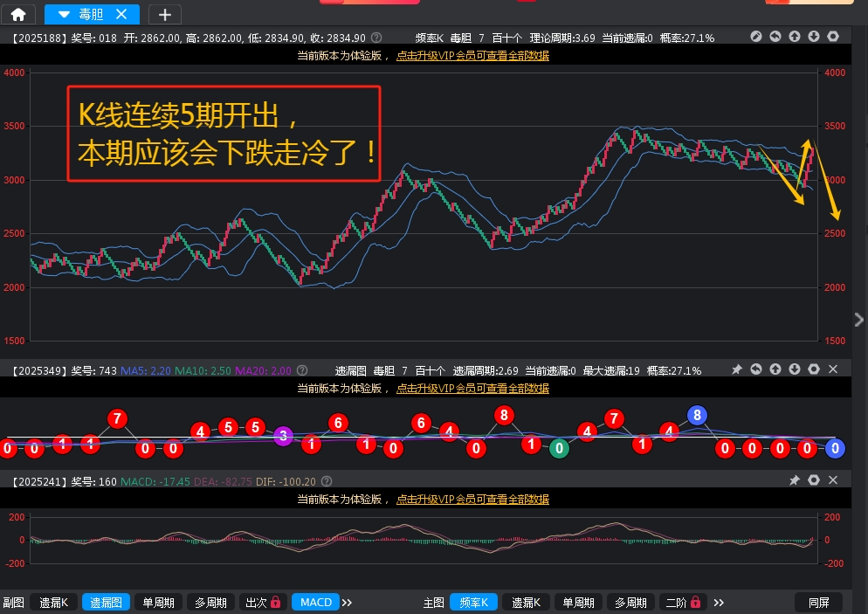Screen dimensions: 868x614
Task: Select 单周期 in main chart options
Action: [578, 602]
